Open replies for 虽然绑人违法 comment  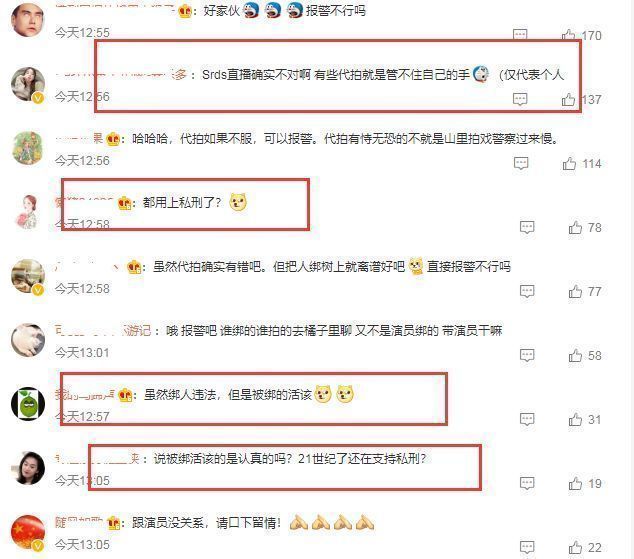point(527,419)
